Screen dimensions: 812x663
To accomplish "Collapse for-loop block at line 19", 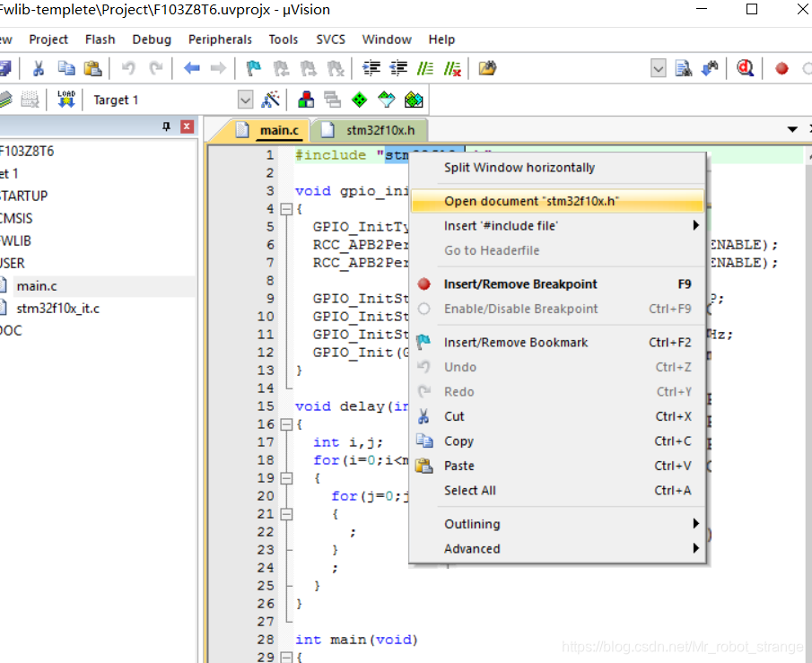I will (x=286, y=478).
